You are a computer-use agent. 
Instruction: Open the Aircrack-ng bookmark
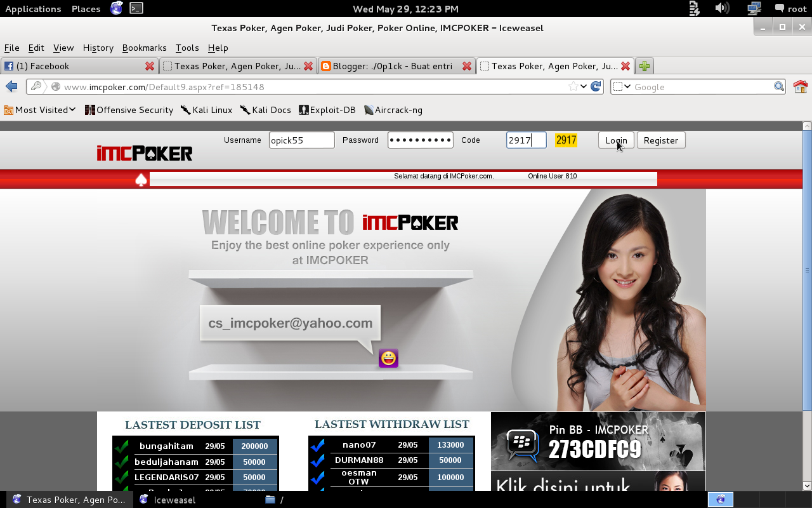point(393,110)
